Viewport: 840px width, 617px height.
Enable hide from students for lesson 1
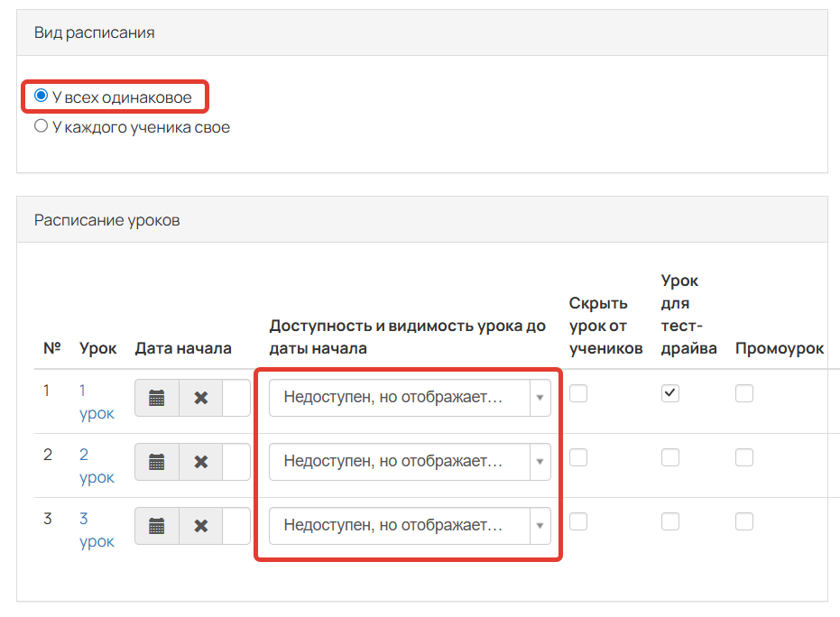(x=578, y=393)
